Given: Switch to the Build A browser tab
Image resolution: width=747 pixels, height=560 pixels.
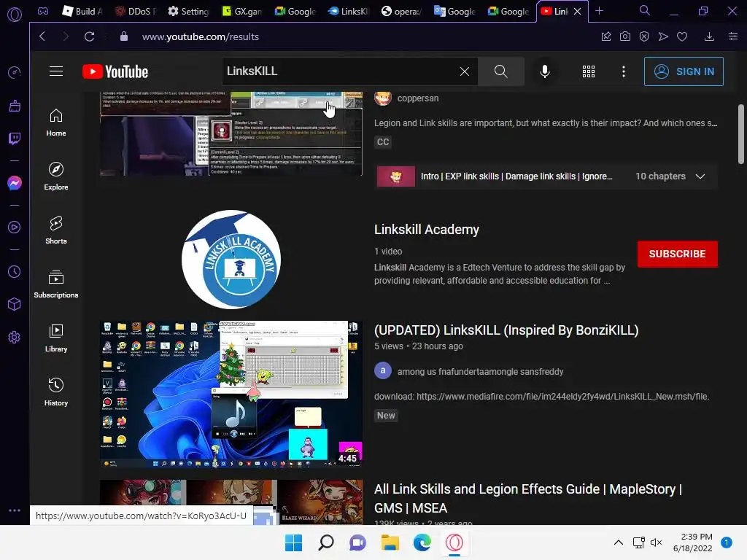Looking at the screenshot, I should tap(82, 11).
